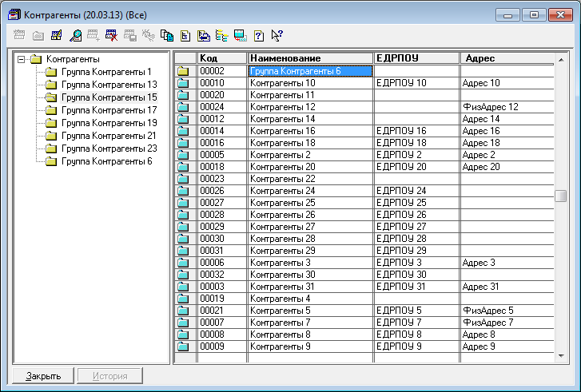Select Группа Контрагенты 15 in tree

pyautogui.click(x=109, y=97)
